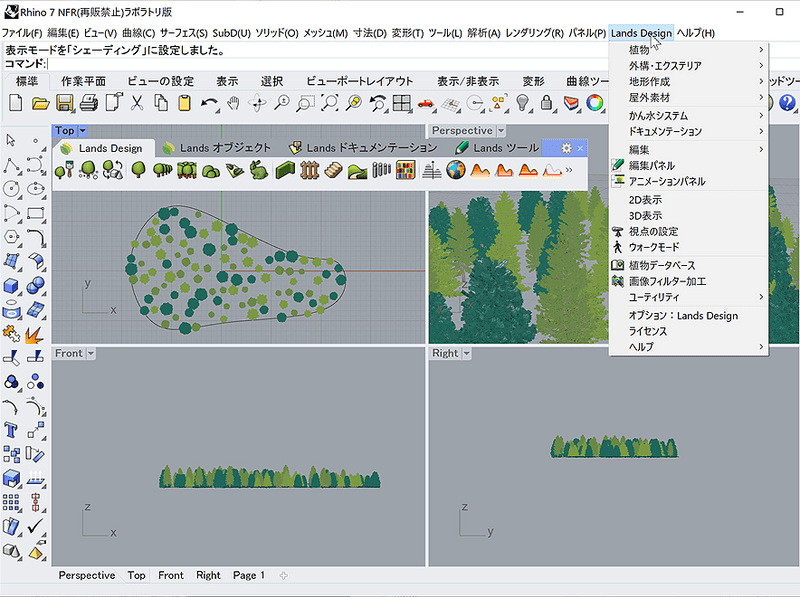800x597 pixels.
Task: Open the ファイル(F) menu
Action: 21,33
